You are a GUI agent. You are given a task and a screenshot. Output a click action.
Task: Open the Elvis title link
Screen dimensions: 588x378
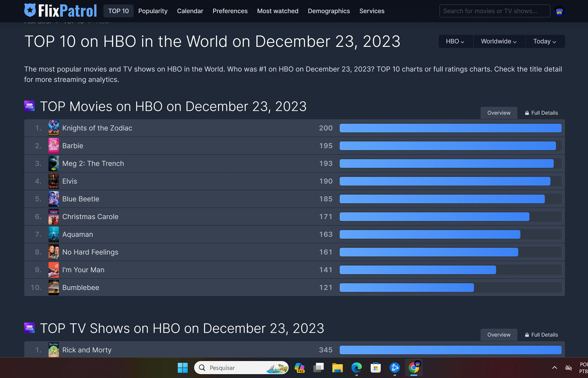(69, 181)
